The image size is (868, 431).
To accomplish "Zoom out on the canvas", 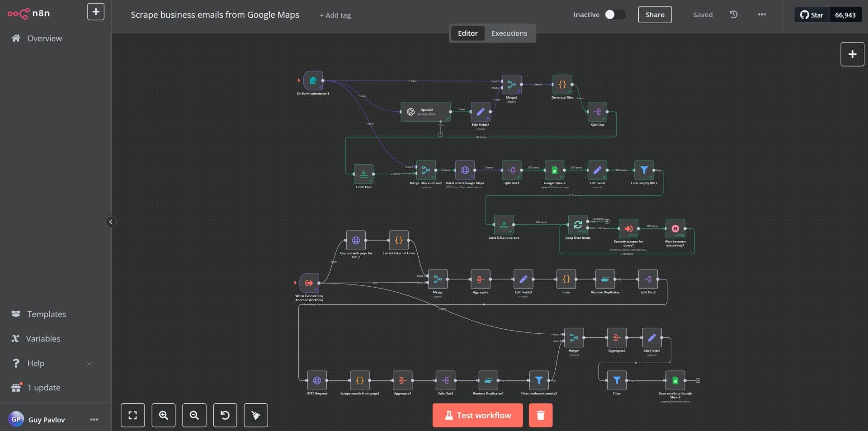I will tap(194, 415).
